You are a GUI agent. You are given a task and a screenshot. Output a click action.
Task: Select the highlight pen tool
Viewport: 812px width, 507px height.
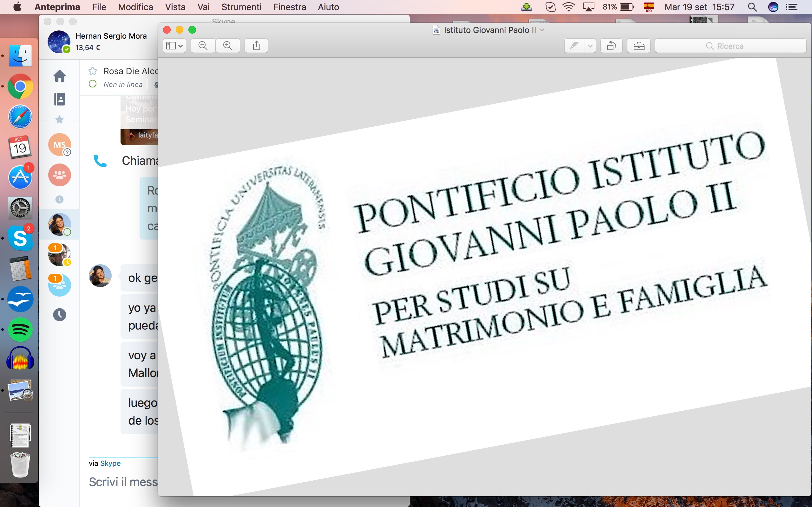pyautogui.click(x=574, y=46)
